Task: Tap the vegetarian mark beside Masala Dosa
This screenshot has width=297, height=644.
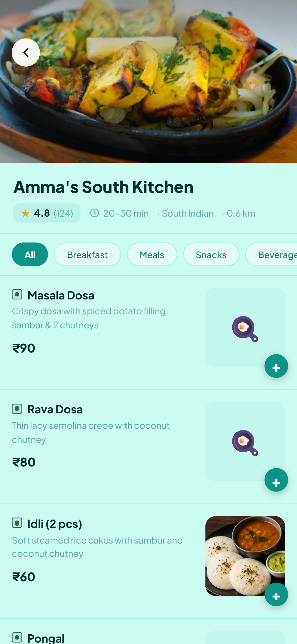Action: 17,294
